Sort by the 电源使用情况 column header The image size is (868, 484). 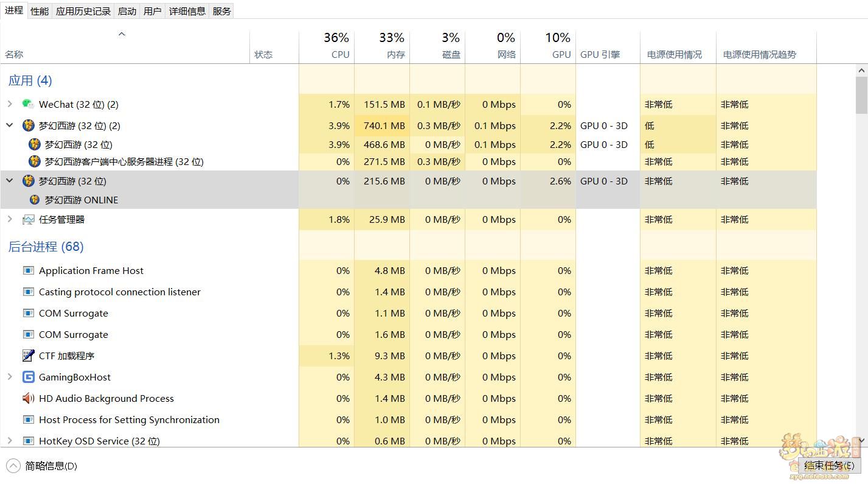click(x=678, y=47)
